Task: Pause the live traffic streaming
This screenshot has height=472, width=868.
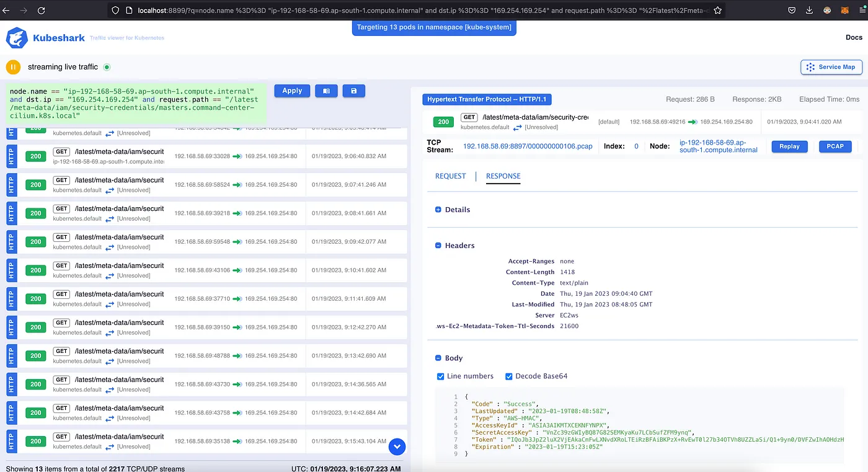Action: coord(13,67)
